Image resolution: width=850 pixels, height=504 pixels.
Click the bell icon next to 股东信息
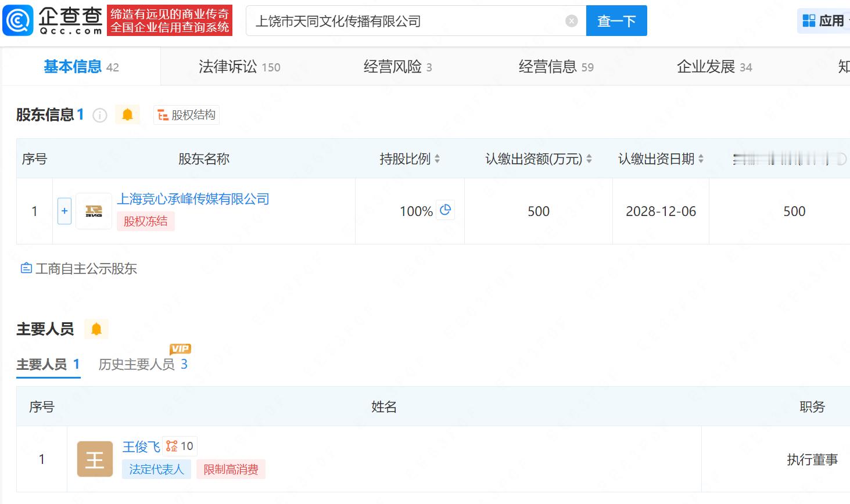[128, 114]
